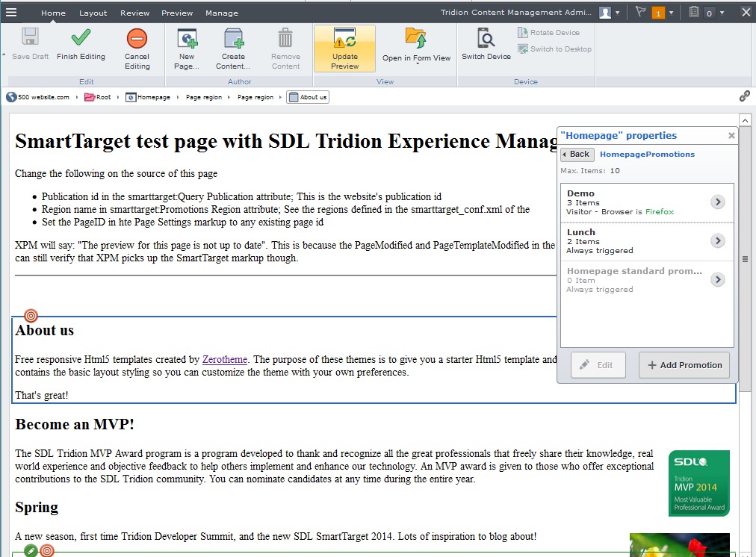Open the hamburger slide-out menu
This screenshot has width=756, height=557.
tap(11, 13)
